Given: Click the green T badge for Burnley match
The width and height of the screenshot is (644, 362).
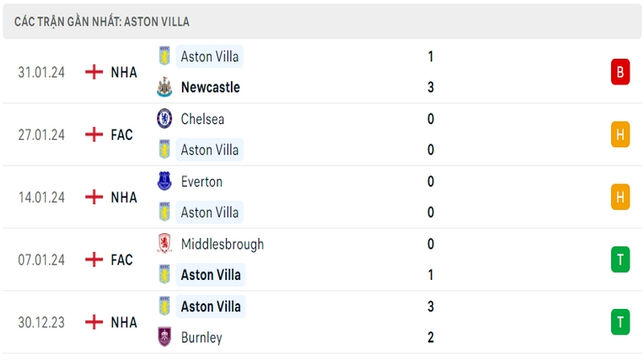Looking at the screenshot, I should [620, 322].
